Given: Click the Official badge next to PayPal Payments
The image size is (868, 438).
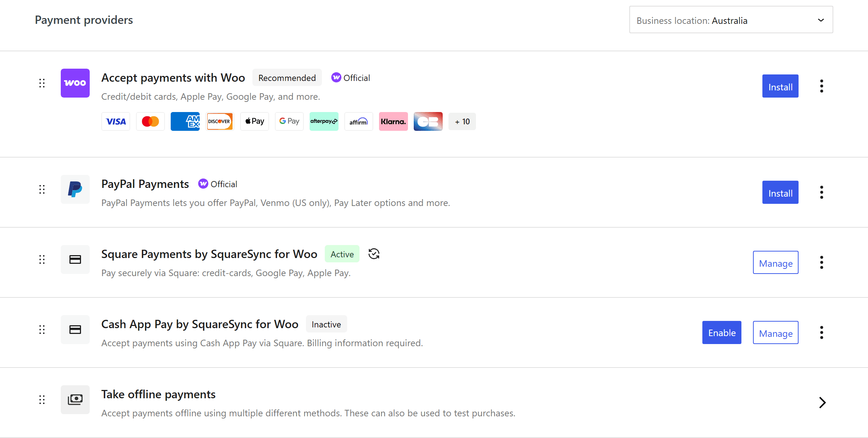Looking at the screenshot, I should [218, 184].
